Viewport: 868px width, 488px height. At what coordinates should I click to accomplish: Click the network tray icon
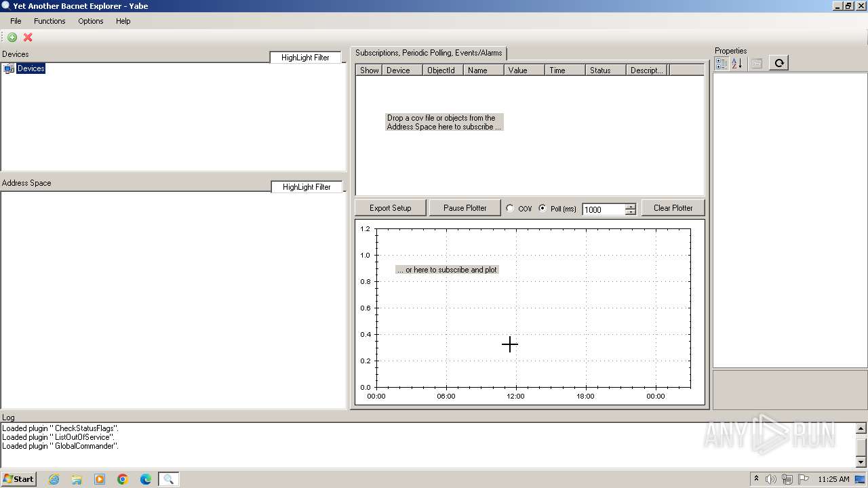click(x=787, y=479)
